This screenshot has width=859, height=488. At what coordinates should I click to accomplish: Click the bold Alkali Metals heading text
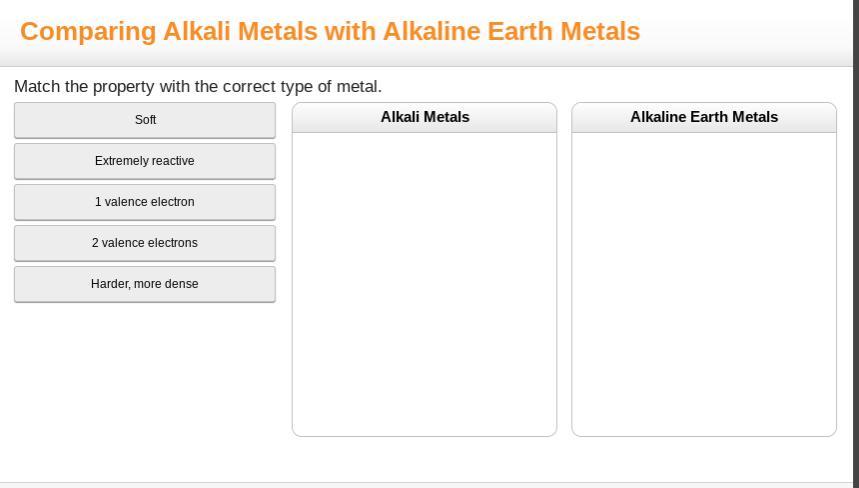point(425,117)
